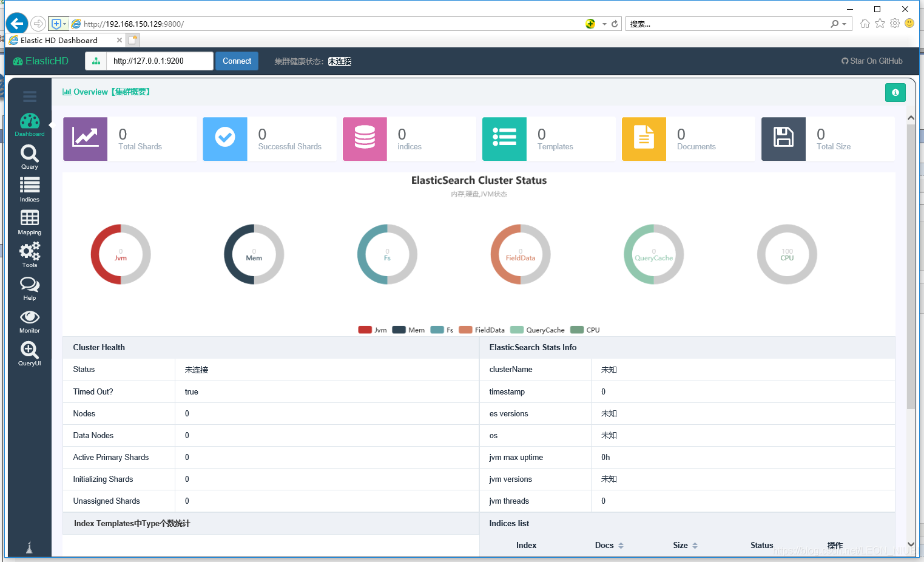Image resolution: width=924 pixels, height=562 pixels.
Task: Click the Active Primary Shards row label
Action: 110,458
